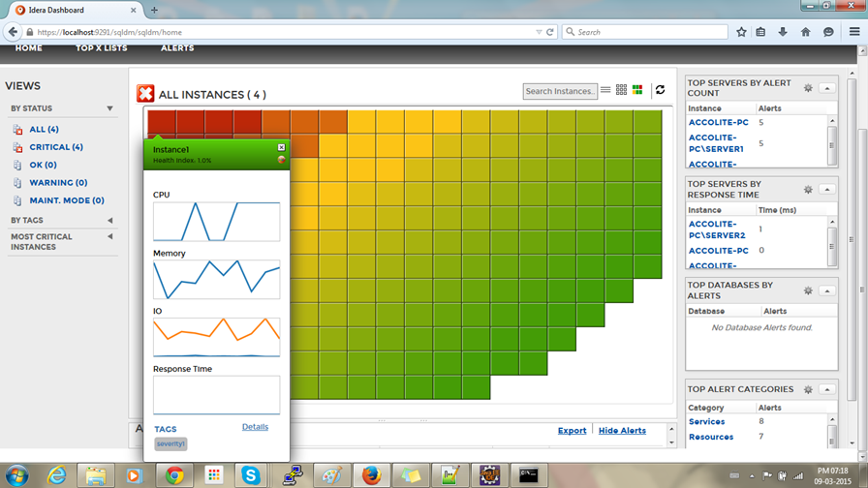
Task: Switch to list view icon
Action: tap(605, 90)
